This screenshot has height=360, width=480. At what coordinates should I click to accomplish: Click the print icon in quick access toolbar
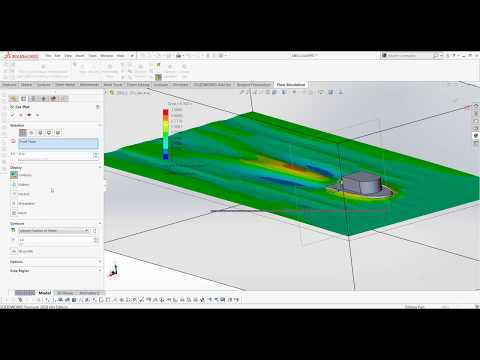coord(178,56)
